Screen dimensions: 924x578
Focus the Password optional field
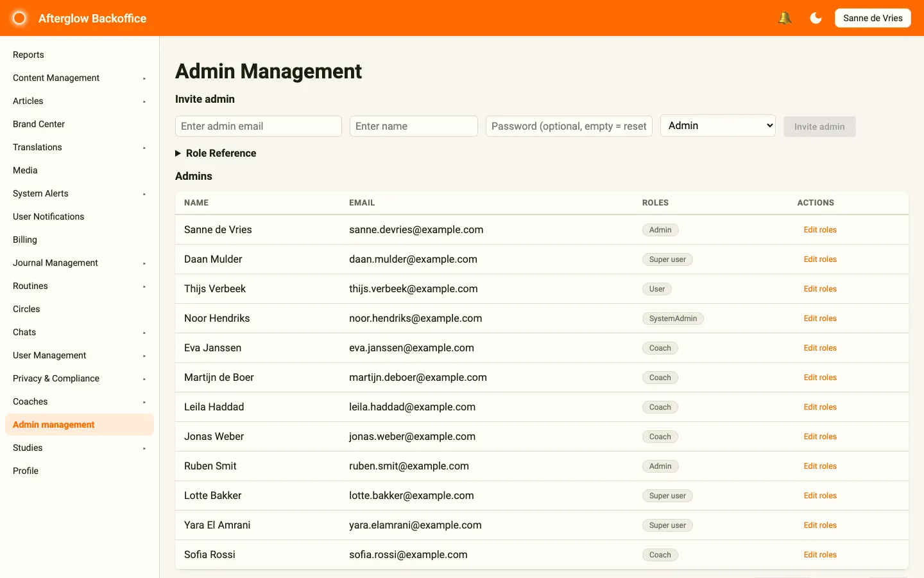(569, 126)
